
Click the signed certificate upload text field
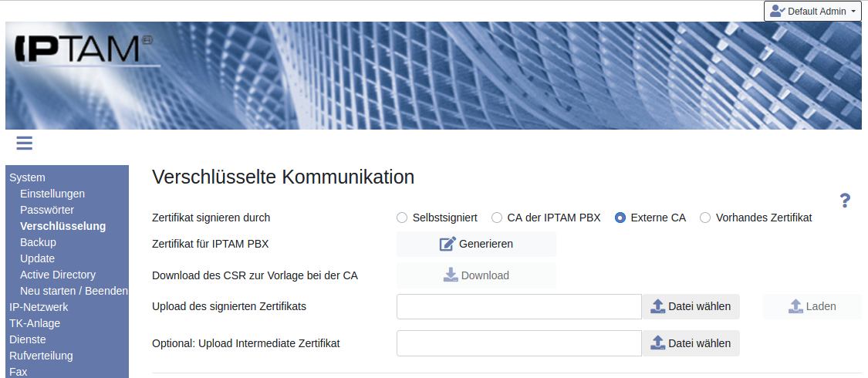[518, 306]
